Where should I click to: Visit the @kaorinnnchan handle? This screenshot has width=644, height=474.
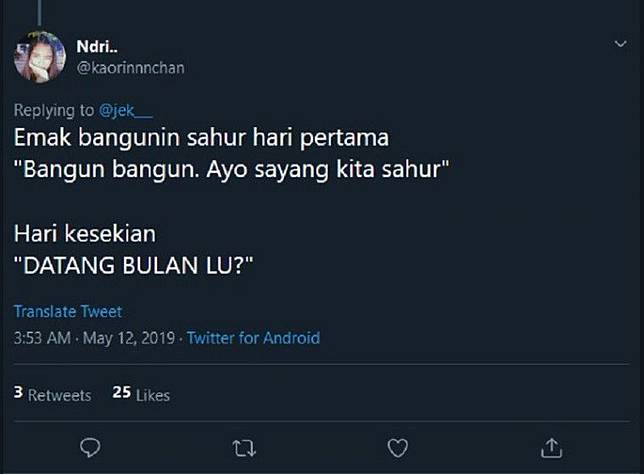click(130, 67)
